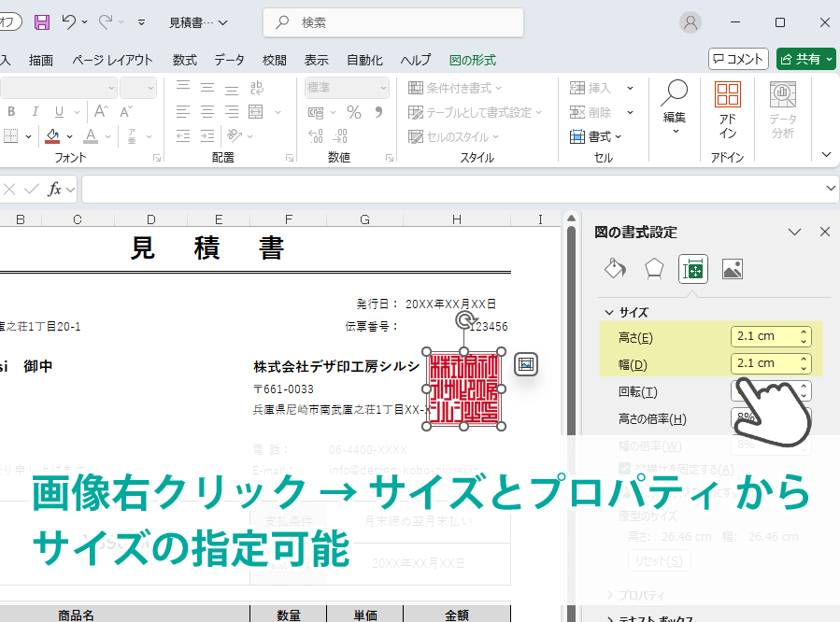Click the comma style icon

coord(378,112)
